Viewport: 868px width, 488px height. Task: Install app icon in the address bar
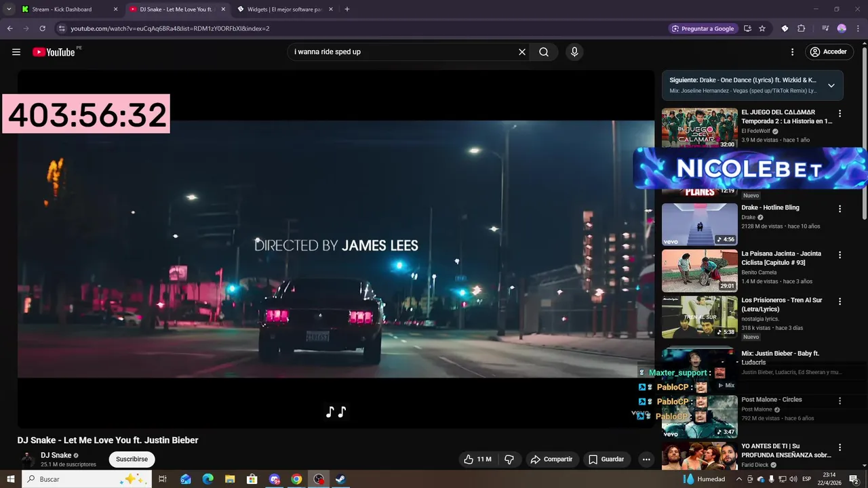pos(747,28)
